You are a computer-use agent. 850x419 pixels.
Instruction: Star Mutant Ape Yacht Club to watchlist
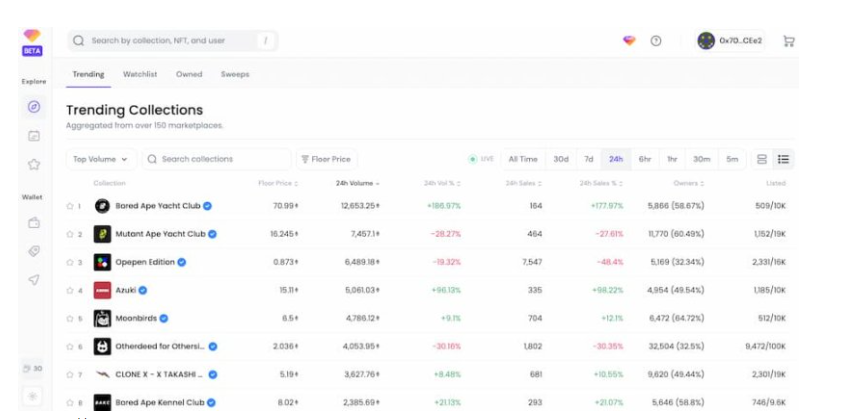[69, 234]
